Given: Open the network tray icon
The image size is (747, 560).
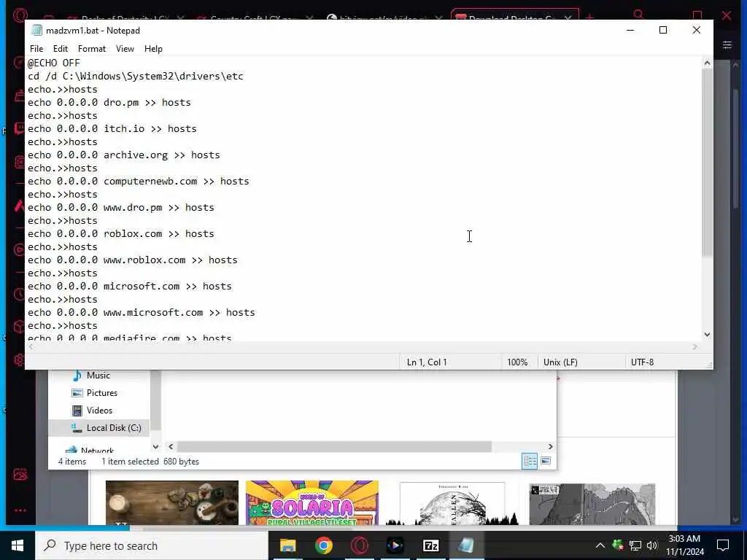Looking at the screenshot, I should (x=635, y=545).
